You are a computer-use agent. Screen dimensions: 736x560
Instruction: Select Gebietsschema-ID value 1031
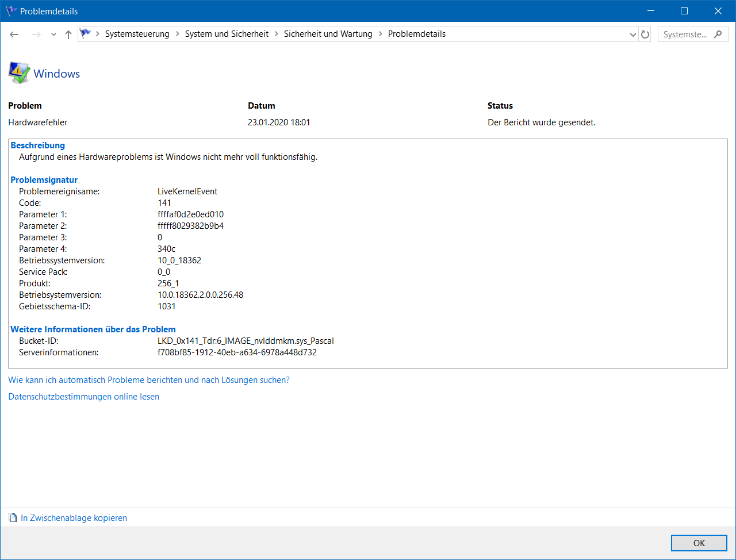[x=167, y=306]
